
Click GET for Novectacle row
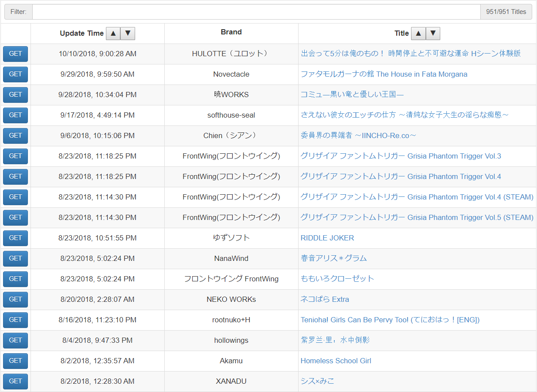(x=15, y=74)
